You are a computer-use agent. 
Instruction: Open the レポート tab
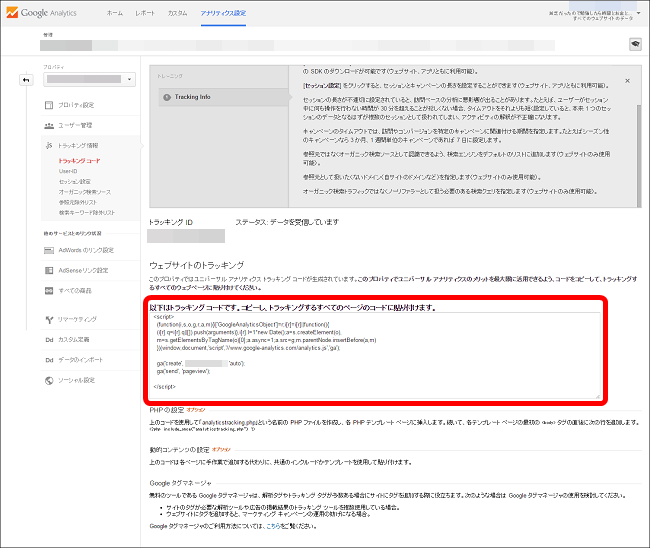pyautogui.click(x=145, y=13)
